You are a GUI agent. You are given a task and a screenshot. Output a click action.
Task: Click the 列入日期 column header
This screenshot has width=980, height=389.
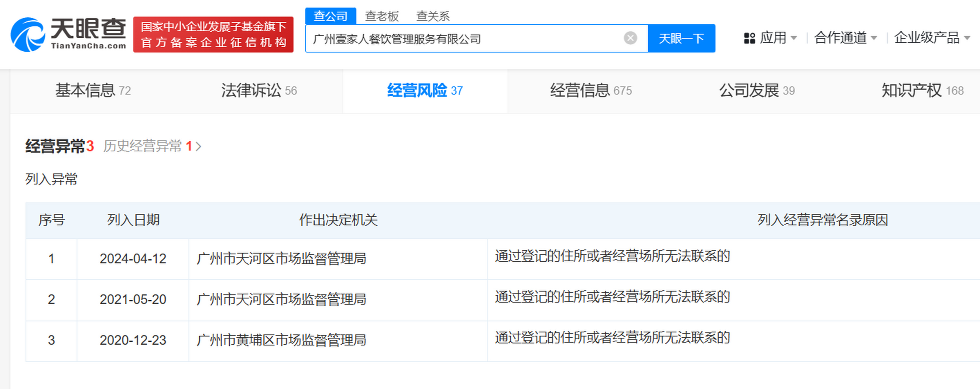pyautogui.click(x=133, y=220)
